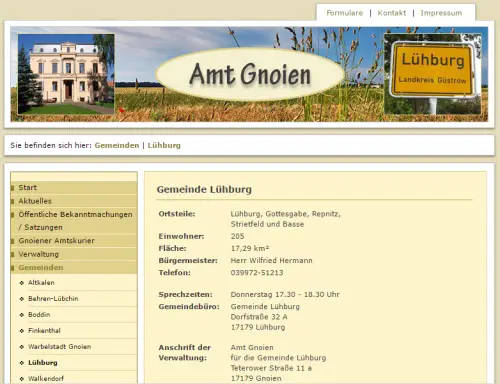Click the postal line 17179 Lühburg
The width and height of the screenshot is (500, 384).
pos(258,327)
